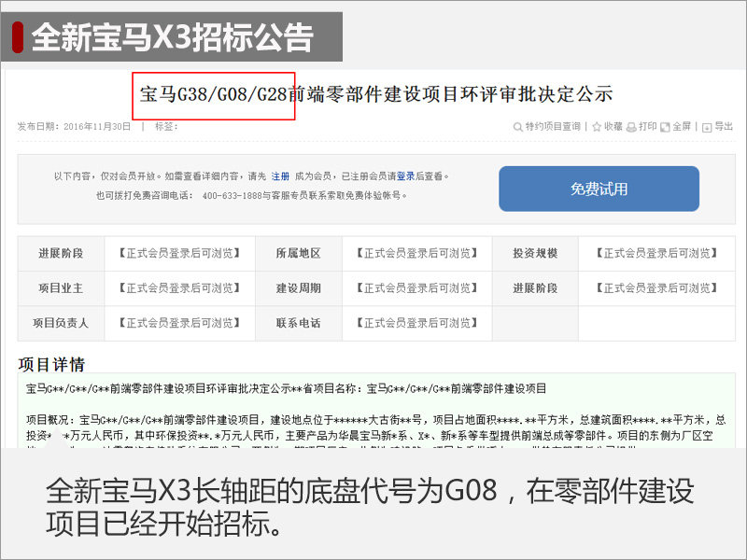The width and height of the screenshot is (747, 560).
Task: Open the 注册 registration link
Action: 280,176
